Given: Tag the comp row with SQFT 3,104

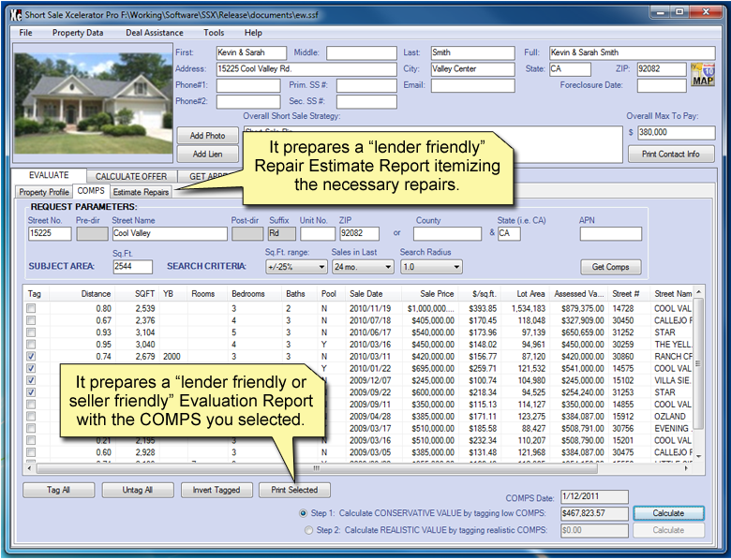Looking at the screenshot, I should click(x=31, y=332).
